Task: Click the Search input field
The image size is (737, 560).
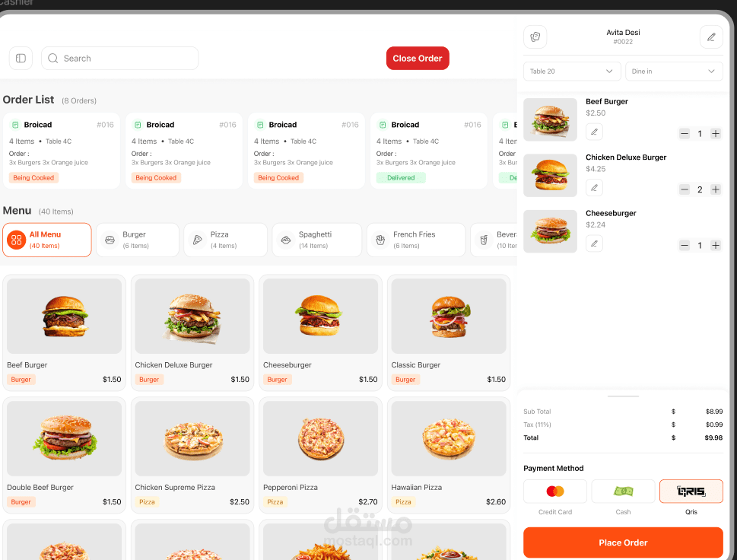Action: [120, 59]
